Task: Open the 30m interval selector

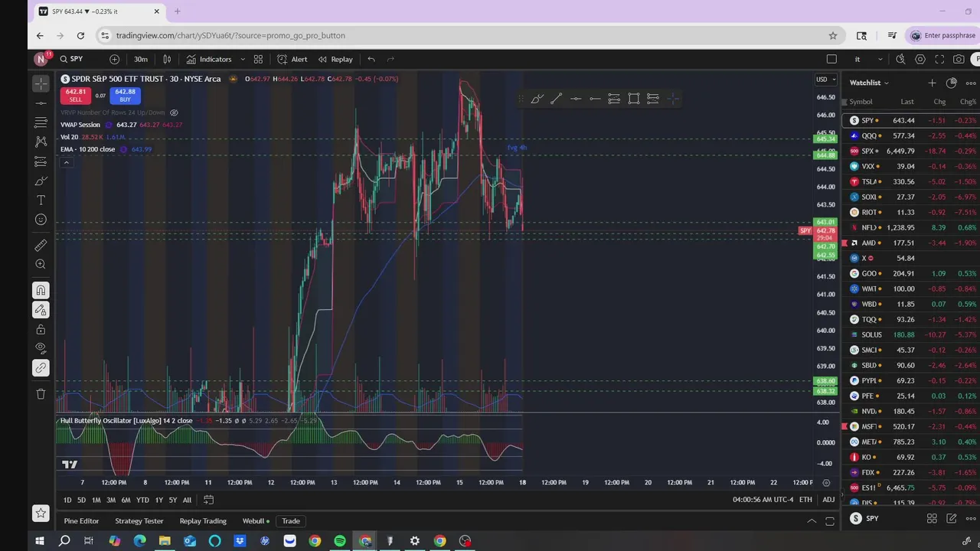Action: [141, 59]
